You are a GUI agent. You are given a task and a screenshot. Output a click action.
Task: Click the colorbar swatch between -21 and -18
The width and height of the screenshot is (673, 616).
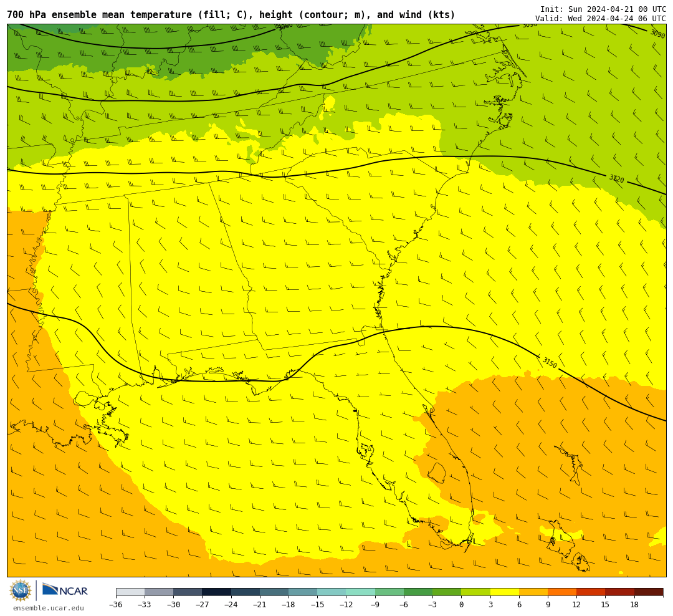coord(274,592)
